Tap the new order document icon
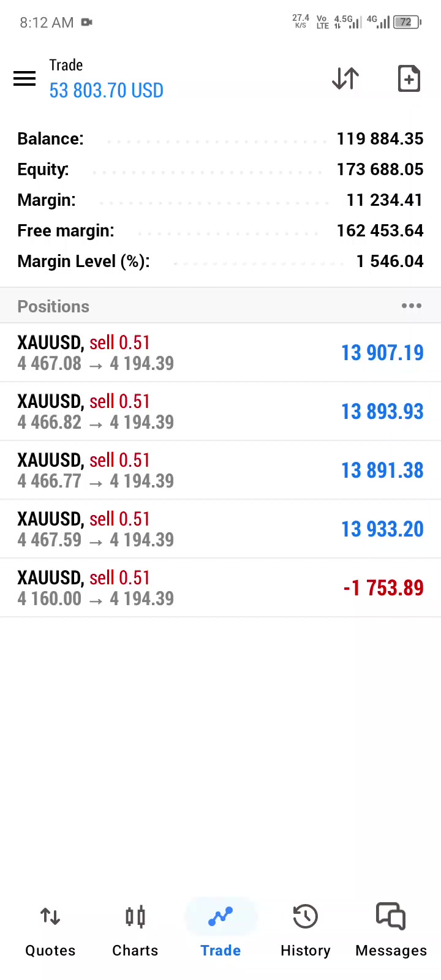 (409, 79)
